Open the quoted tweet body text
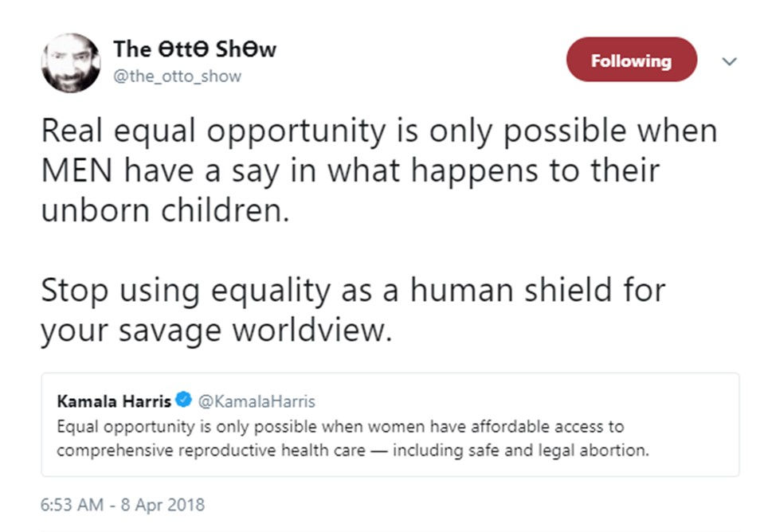Image resolution: width=760 pixels, height=532 pixels. click(x=351, y=437)
